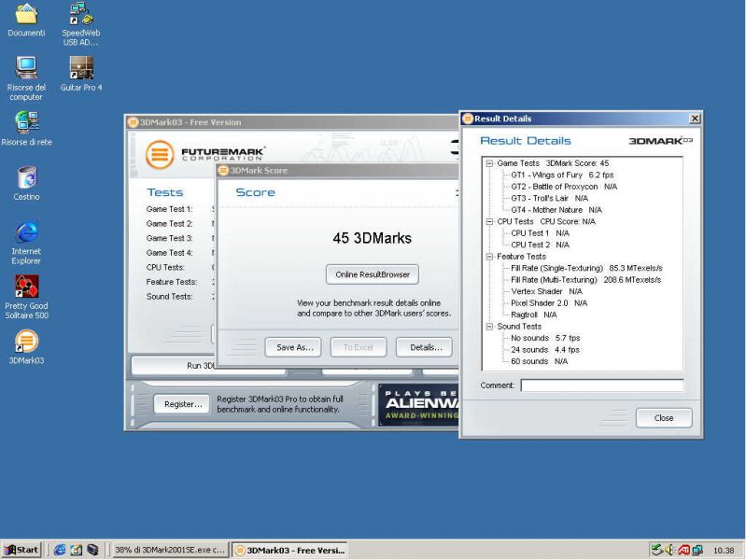This screenshot has height=560, width=746.
Task: Select Risorse di rete desktop icon
Action: point(26,129)
